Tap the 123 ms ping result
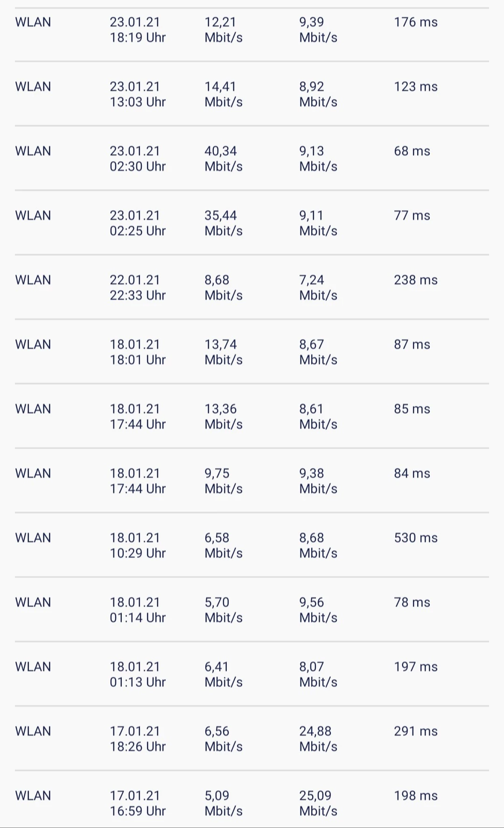504x828 pixels. tap(415, 87)
